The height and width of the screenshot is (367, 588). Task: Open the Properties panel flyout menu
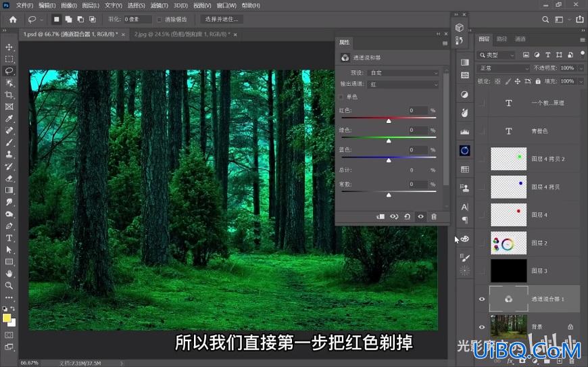tap(445, 43)
